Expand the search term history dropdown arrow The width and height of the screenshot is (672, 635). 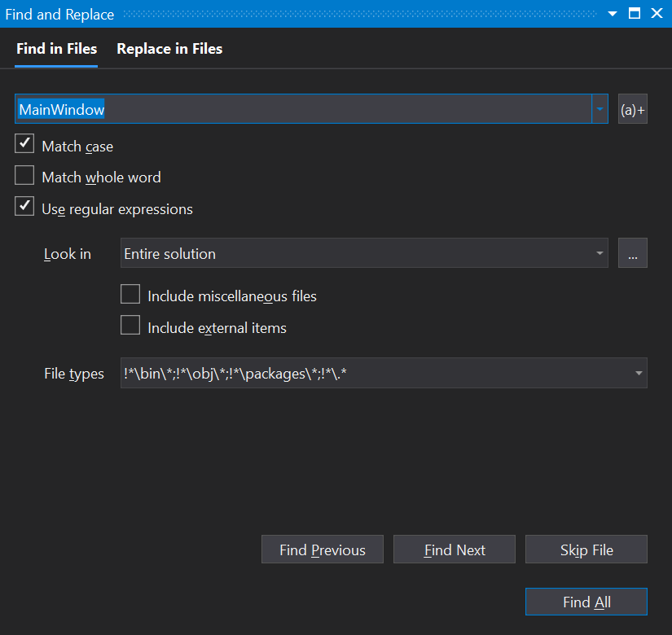click(600, 109)
